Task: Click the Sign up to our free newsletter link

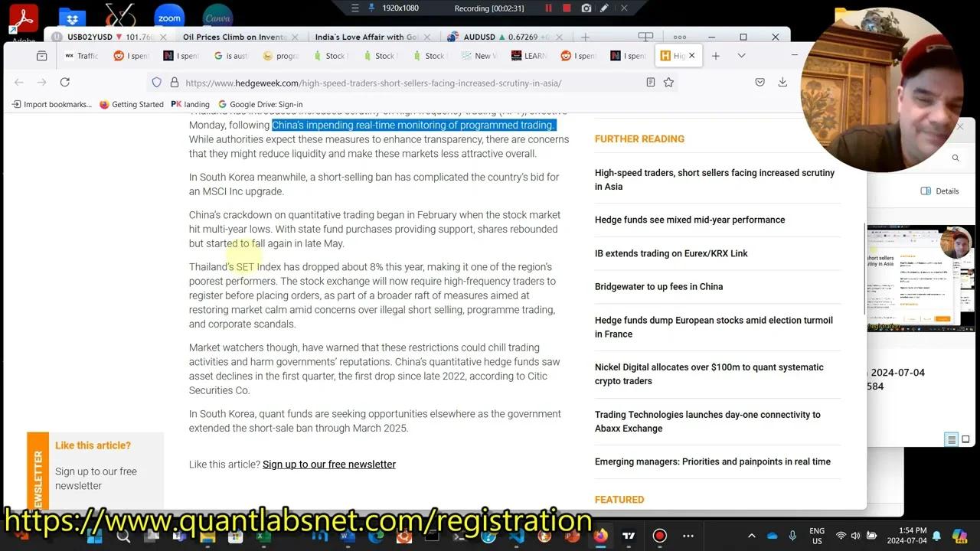Action: 328,465
